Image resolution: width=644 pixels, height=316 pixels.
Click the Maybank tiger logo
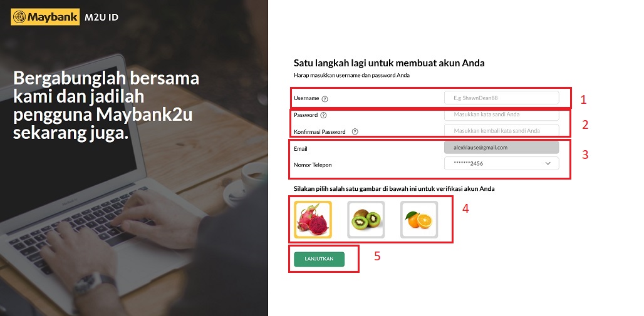click(19, 17)
